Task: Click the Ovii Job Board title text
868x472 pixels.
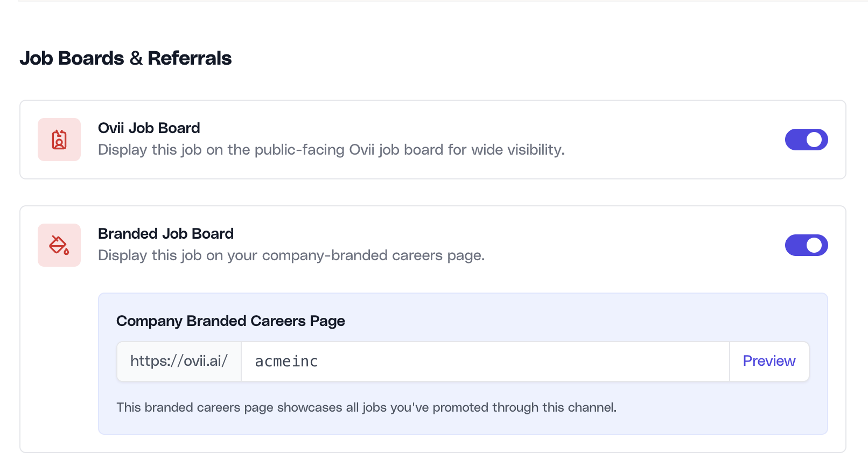Action: 149,128
